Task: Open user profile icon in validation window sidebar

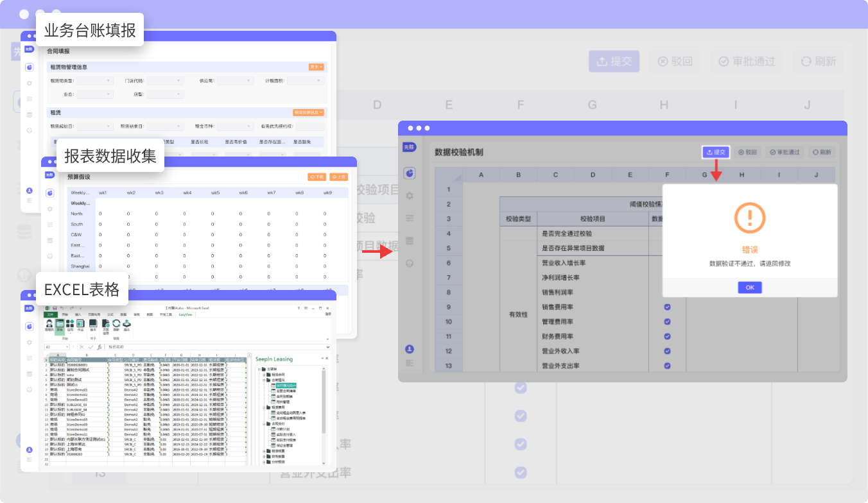Action: [410, 349]
